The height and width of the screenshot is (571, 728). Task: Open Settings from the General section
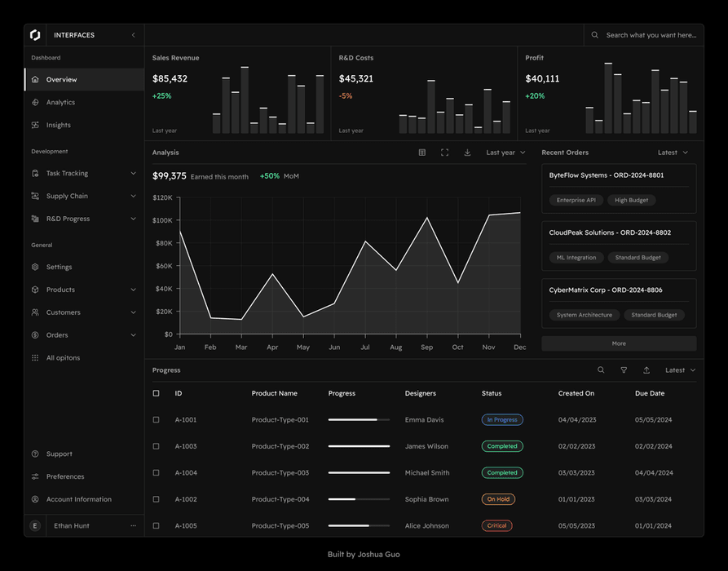(x=59, y=267)
